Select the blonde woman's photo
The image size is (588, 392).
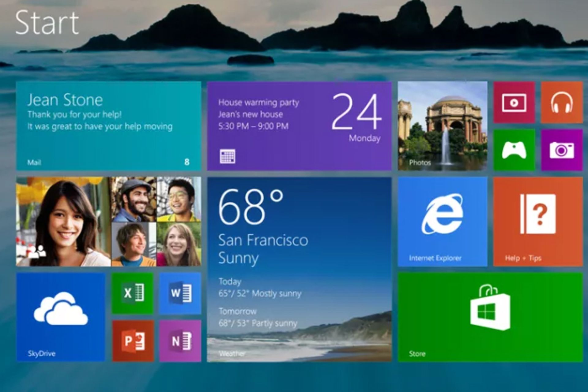(179, 245)
